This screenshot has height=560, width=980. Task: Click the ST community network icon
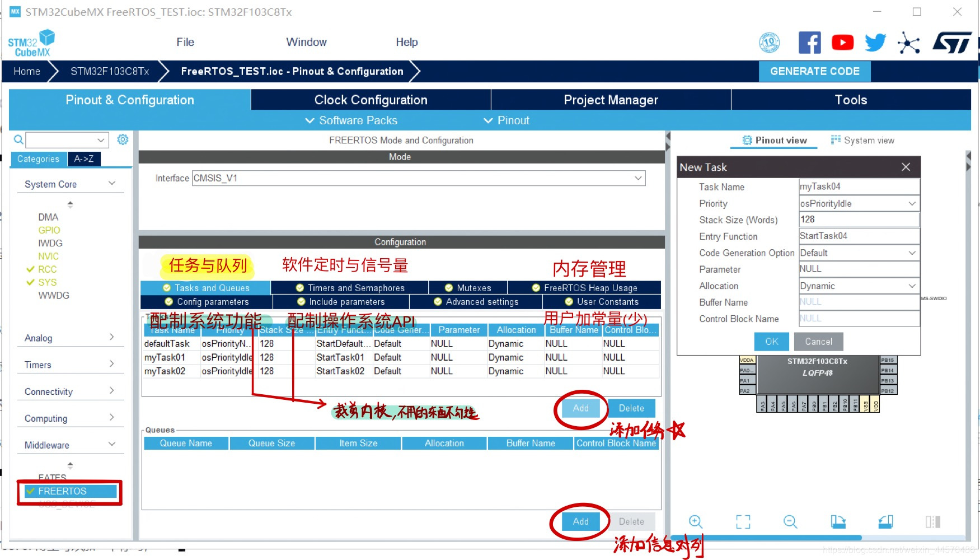click(908, 43)
